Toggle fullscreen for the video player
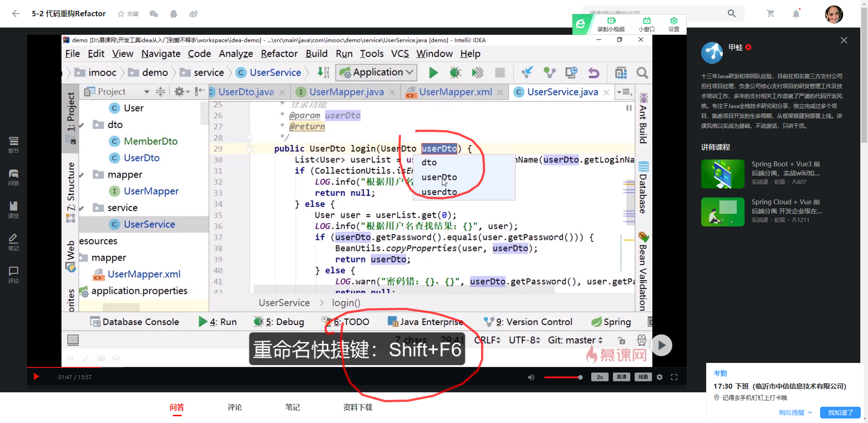 pyautogui.click(x=674, y=377)
